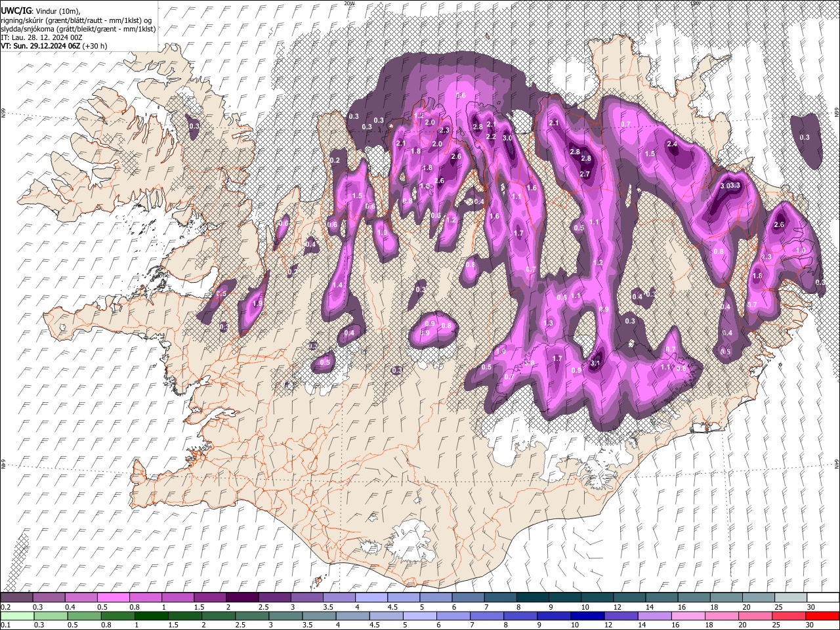This screenshot has height=630, width=840.
Task: Click upper legend swatch between 4 and 4.5
Action: pos(370,597)
